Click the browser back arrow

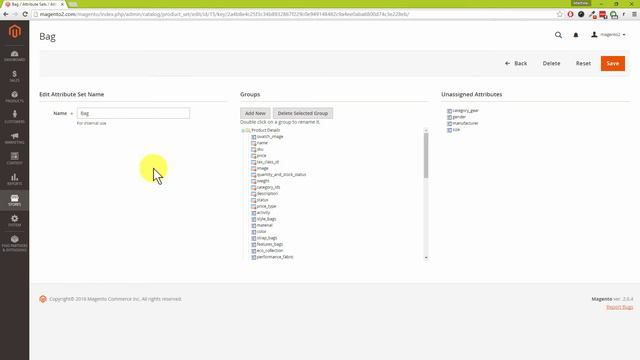click(x=6, y=14)
